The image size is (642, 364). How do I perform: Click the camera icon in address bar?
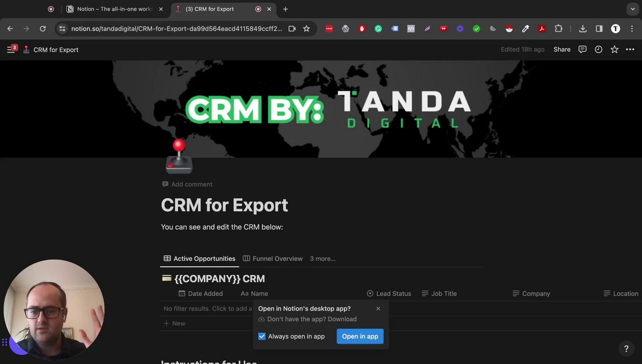pos(292,29)
